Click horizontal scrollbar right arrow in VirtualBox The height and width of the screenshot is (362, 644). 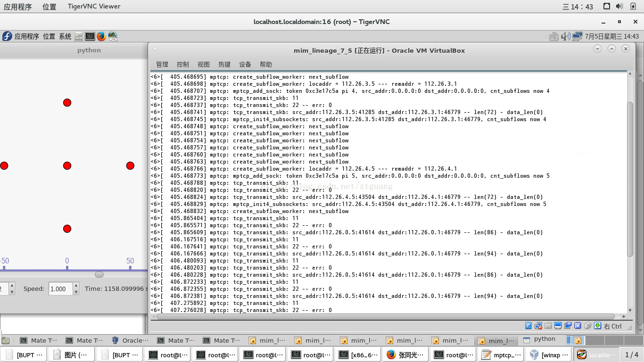pos(624,317)
